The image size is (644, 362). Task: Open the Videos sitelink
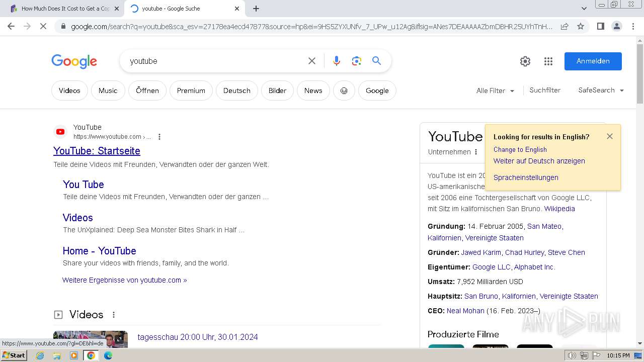pos(77,218)
